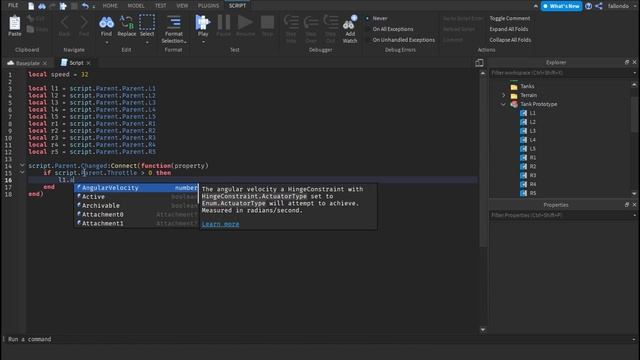Open the TEST ribbon tab
Image resolution: width=640 pixels, height=360 pixels.
[160, 6]
